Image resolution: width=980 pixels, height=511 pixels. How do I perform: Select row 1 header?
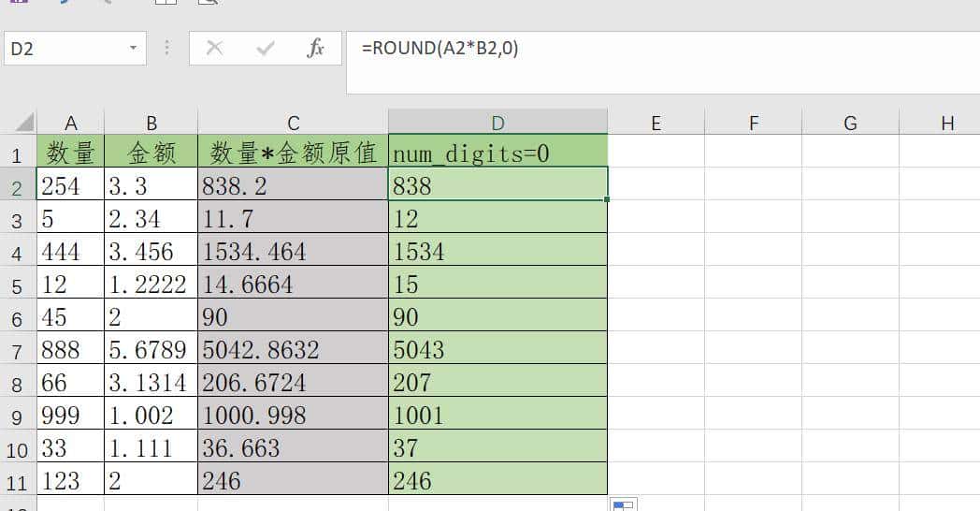point(18,152)
